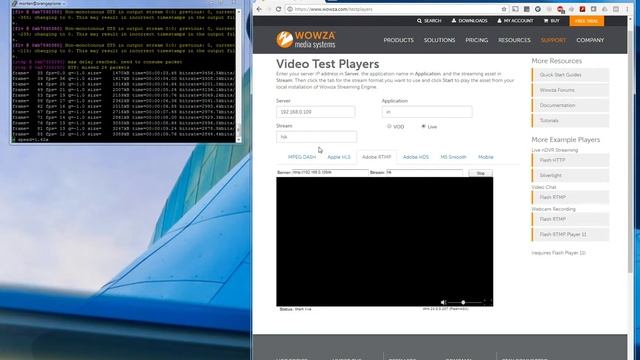640x360 pixels.
Task: Click the Video Test Players heading
Action: click(327, 64)
